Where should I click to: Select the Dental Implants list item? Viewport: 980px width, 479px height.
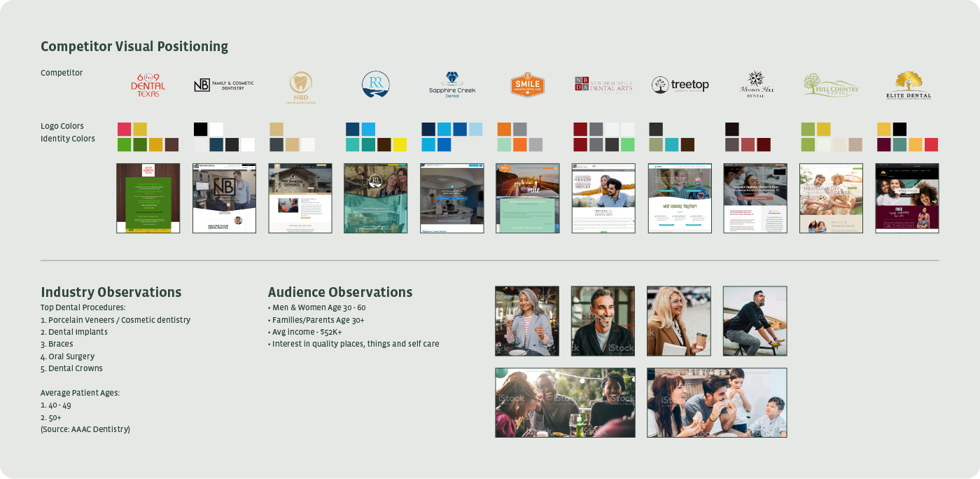tap(74, 332)
